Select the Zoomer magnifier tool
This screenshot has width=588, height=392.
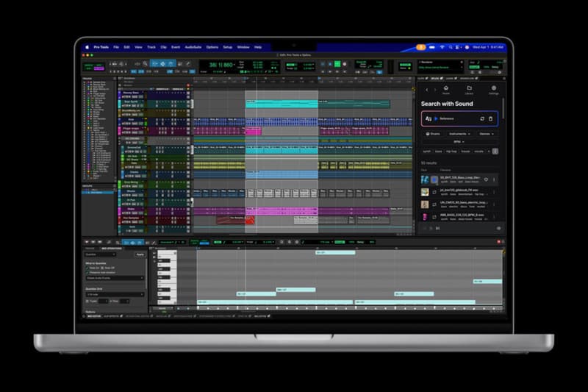pos(145,64)
